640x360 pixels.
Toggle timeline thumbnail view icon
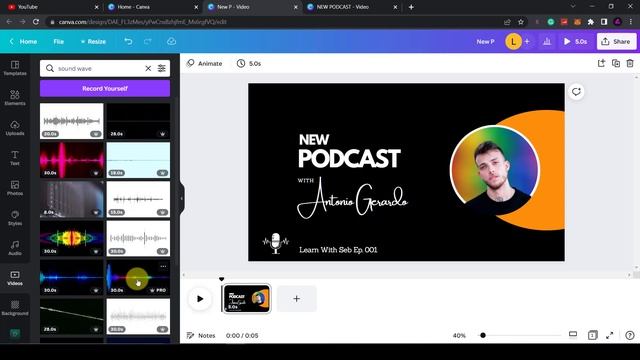click(x=573, y=335)
